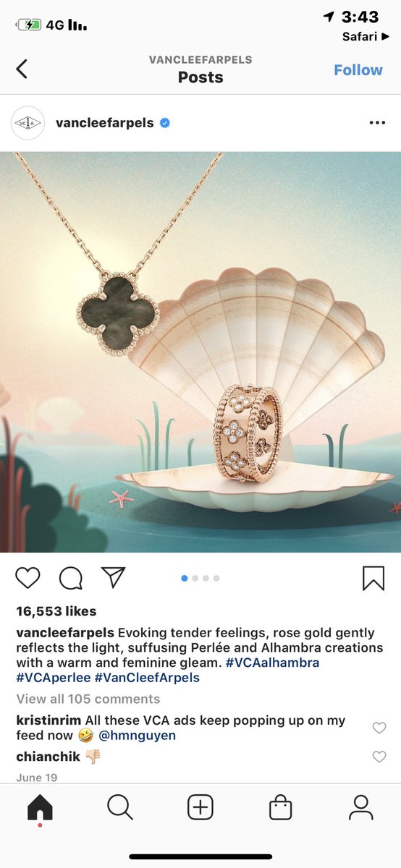Screen dimensions: 401x868
Task: Open the Search tab magnifier
Action: pos(119,807)
